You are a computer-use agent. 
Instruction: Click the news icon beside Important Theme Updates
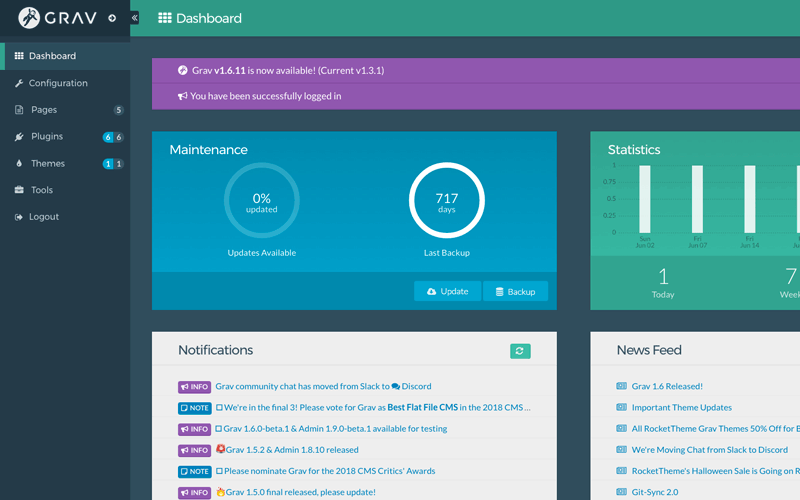[621, 407]
